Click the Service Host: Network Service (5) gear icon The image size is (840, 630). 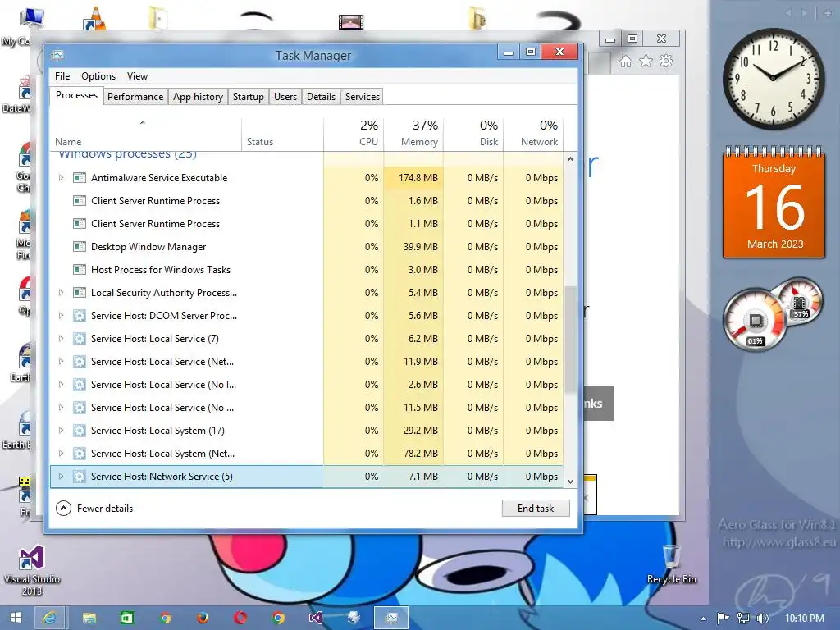[x=80, y=477]
